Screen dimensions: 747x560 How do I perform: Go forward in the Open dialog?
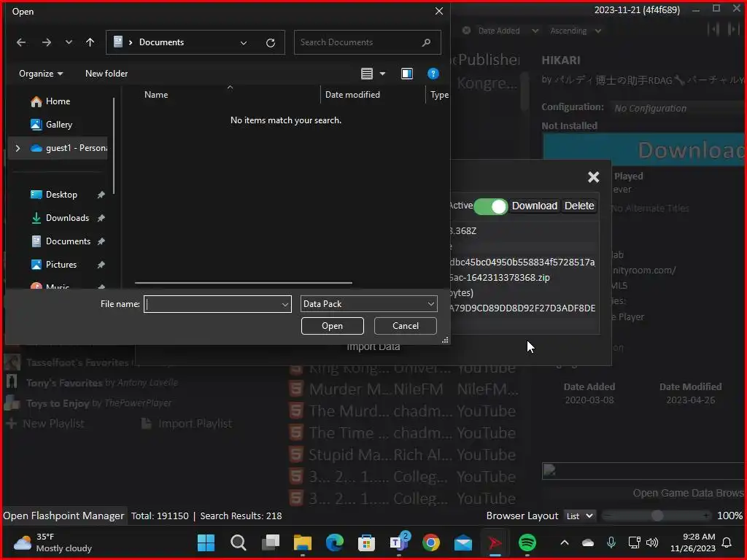[46, 42]
